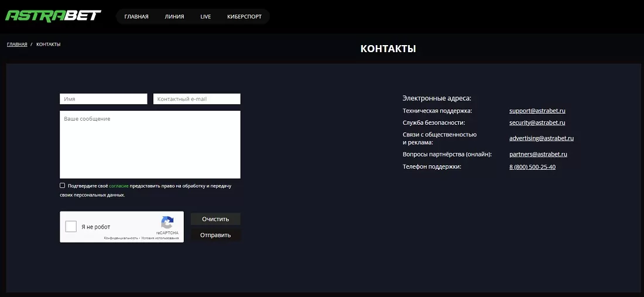Open the Киберспорт menu item
The image size is (644, 297).
click(x=244, y=17)
